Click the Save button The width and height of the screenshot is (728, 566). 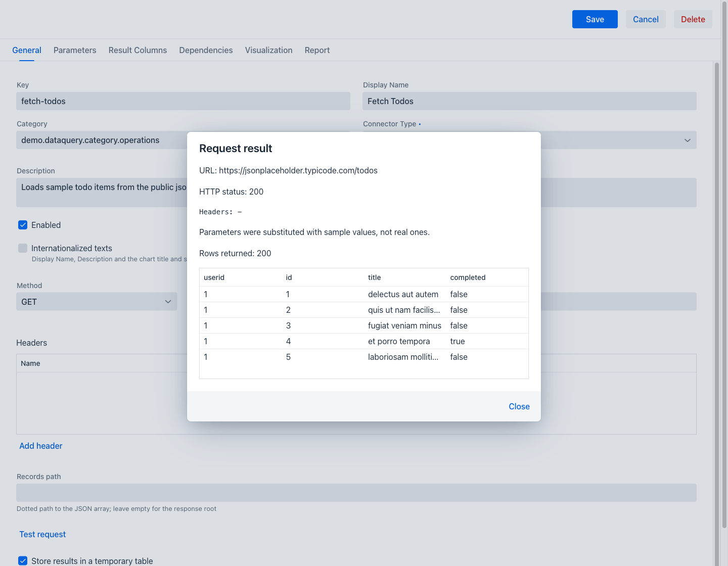[x=595, y=19]
